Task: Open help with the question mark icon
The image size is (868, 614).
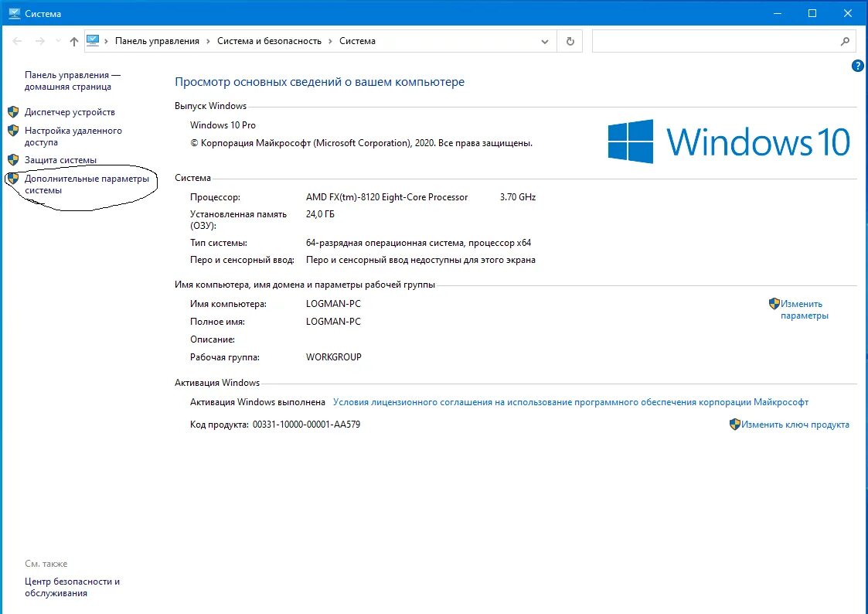Action: point(857,67)
